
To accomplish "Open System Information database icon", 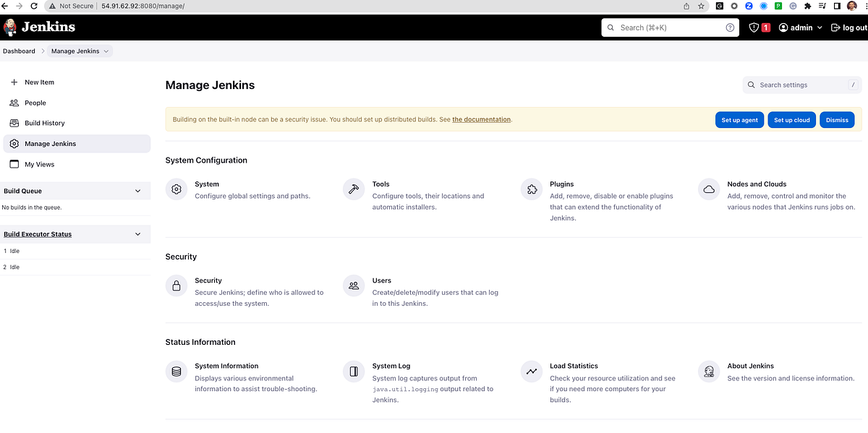I will (176, 371).
